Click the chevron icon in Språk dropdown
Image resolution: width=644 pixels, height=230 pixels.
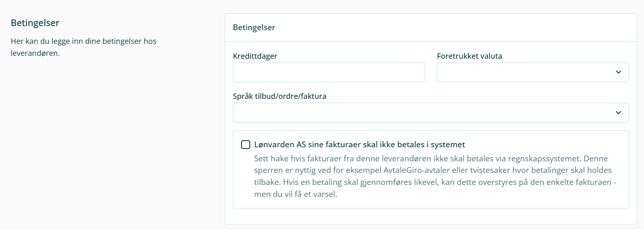pyautogui.click(x=618, y=113)
